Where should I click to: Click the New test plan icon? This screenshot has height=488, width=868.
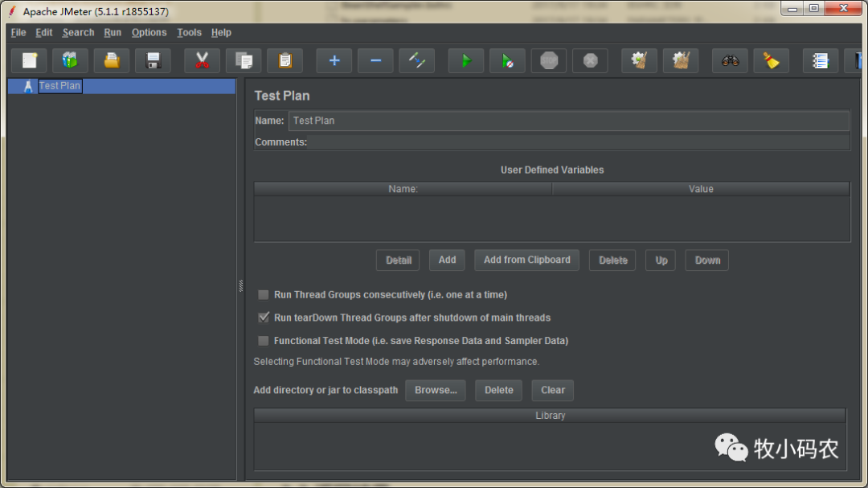29,60
